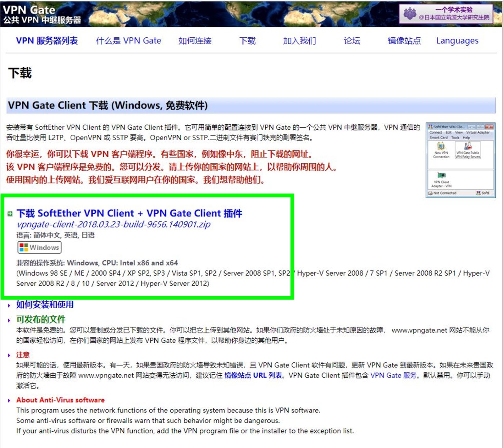
Task: Click the SoftEther VPN Client screenshot thumbnail
Action: click(x=461, y=160)
